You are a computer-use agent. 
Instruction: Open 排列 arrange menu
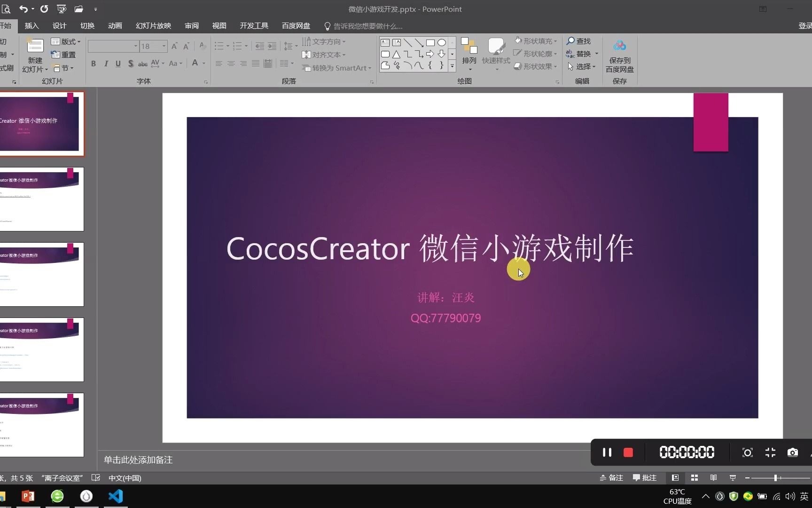(x=469, y=54)
